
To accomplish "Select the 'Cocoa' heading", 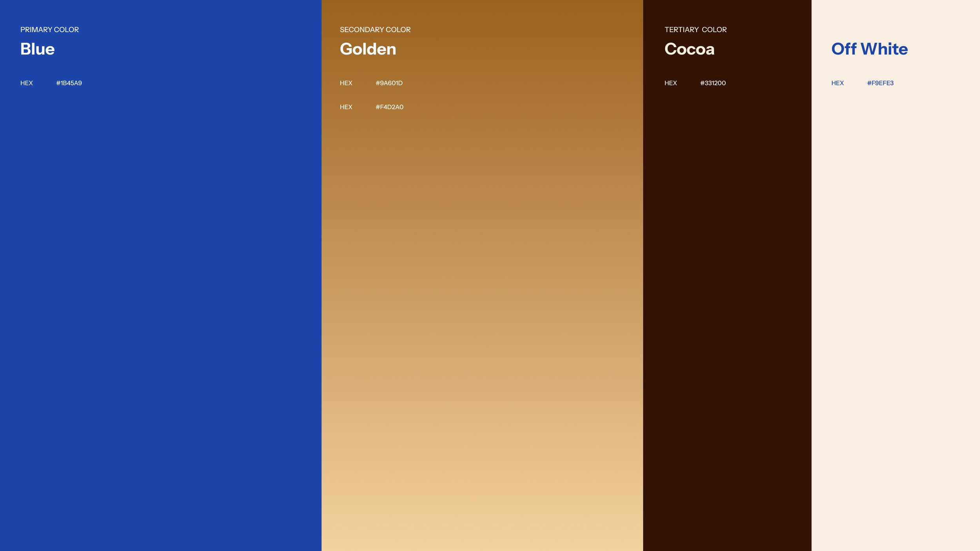I will tap(690, 49).
